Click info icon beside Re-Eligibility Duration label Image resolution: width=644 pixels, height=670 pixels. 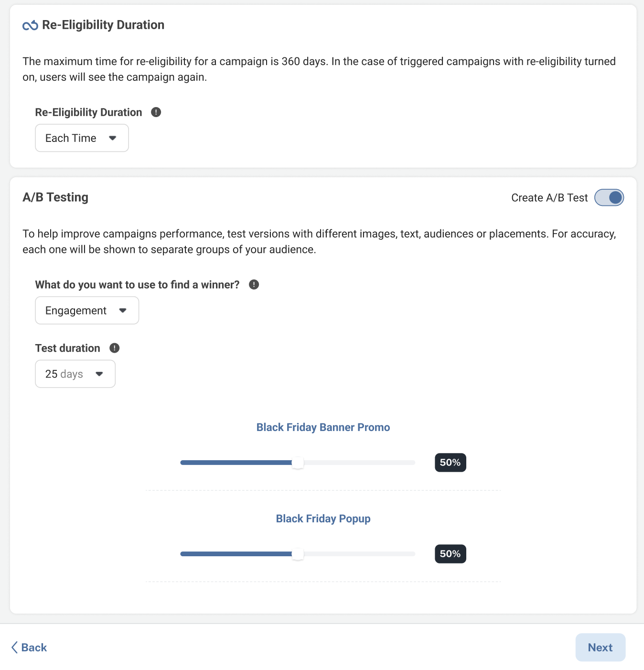pyautogui.click(x=156, y=112)
